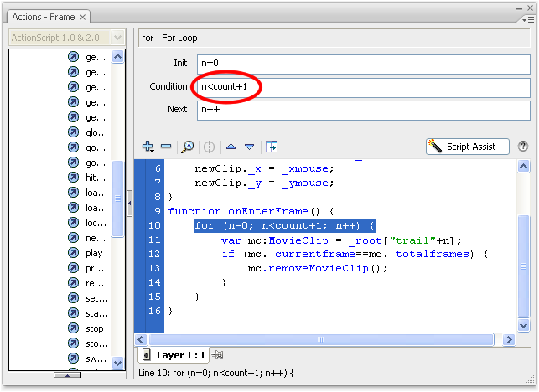Open Help with the question mark icon
The width and height of the screenshot is (539, 392).
523,147
